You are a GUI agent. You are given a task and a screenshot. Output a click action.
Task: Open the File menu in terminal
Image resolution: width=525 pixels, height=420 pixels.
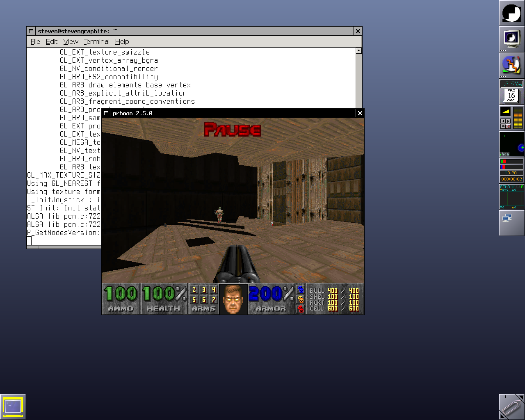click(x=35, y=41)
